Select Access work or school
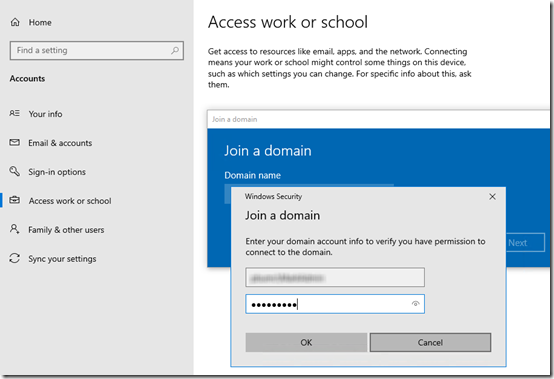Viewport: 554px width, 379px height. pos(70,201)
